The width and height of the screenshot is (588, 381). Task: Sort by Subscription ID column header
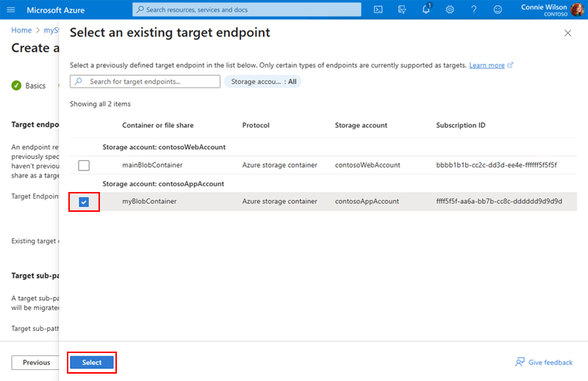tap(461, 125)
